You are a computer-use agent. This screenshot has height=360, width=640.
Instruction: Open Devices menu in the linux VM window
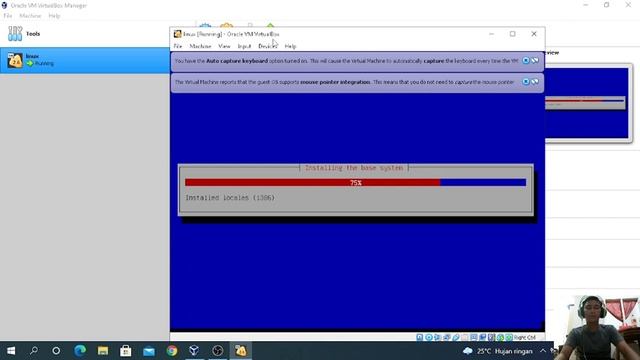tap(268, 47)
